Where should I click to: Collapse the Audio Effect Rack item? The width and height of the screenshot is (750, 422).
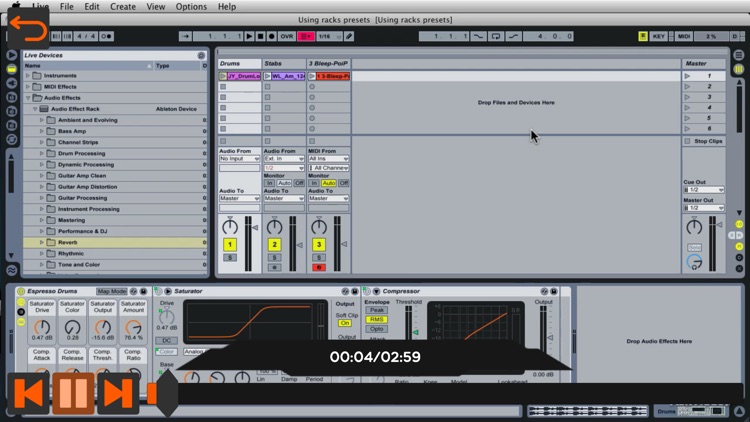coord(35,109)
